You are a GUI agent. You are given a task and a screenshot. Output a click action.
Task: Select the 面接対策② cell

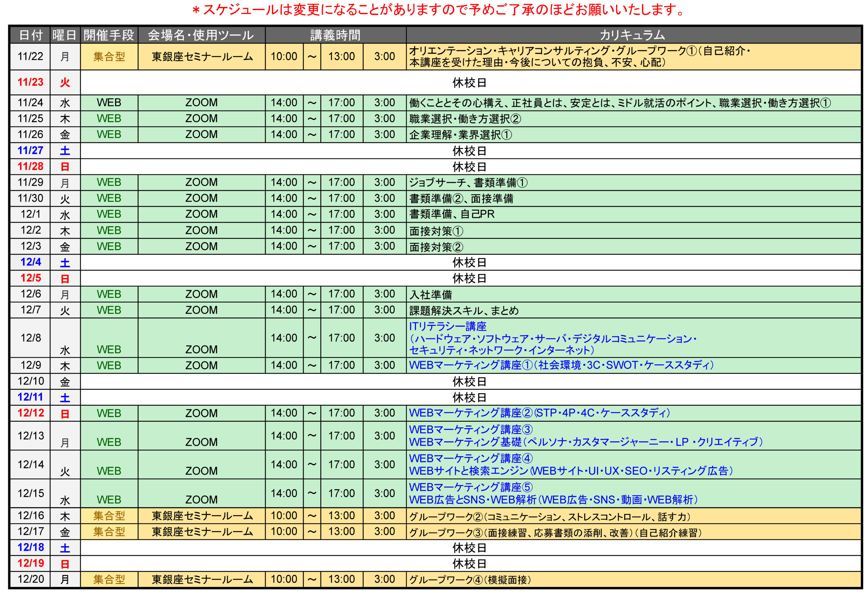(633, 246)
